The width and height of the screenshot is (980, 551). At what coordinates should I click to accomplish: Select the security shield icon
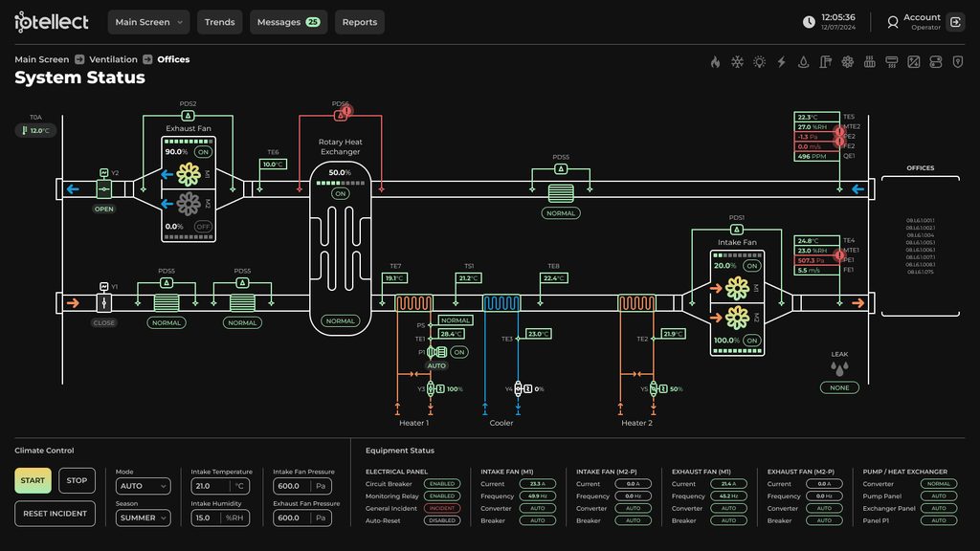pyautogui.click(x=957, y=62)
